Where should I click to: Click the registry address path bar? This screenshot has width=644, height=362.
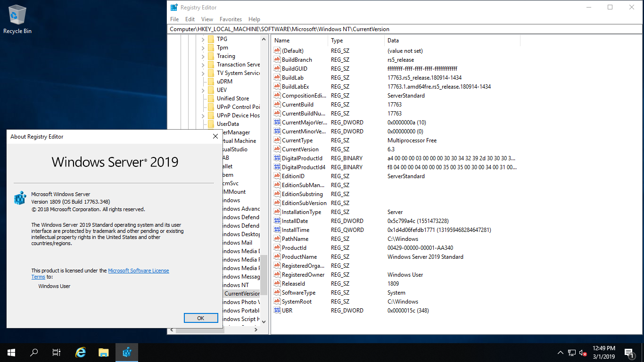click(x=405, y=29)
